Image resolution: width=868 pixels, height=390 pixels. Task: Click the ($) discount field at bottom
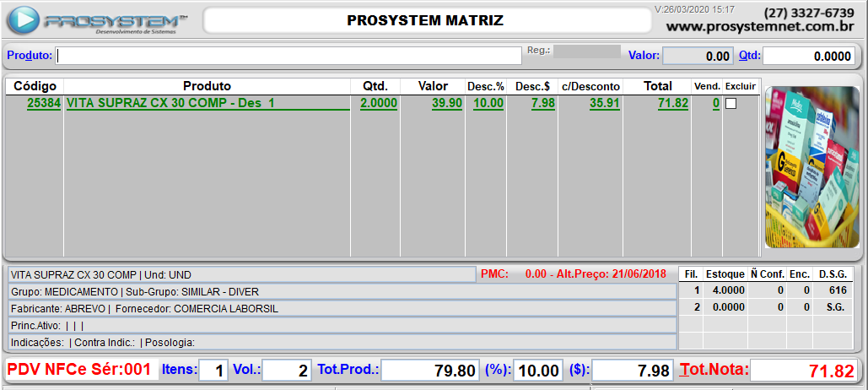(x=633, y=371)
